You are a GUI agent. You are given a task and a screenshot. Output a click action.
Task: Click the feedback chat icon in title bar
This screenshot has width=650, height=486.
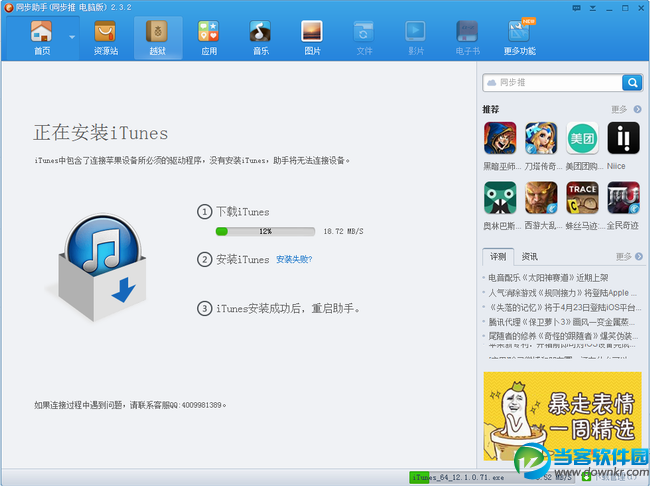(x=576, y=8)
